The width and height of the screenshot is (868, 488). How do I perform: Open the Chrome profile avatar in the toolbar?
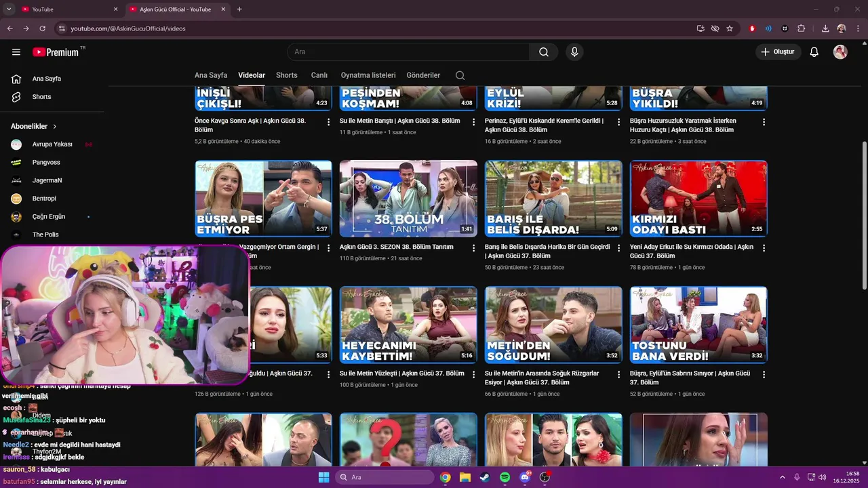click(842, 28)
